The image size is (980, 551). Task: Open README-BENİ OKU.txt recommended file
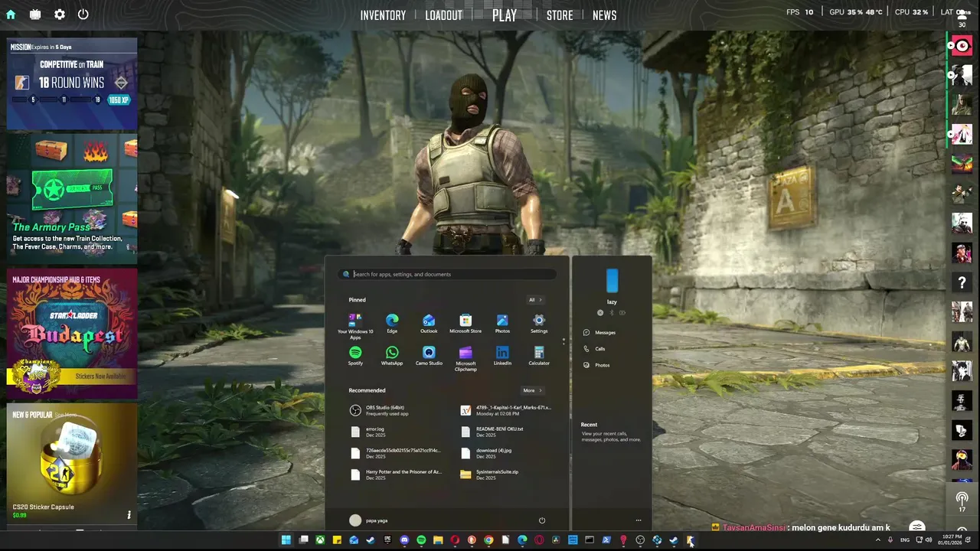click(x=492, y=432)
